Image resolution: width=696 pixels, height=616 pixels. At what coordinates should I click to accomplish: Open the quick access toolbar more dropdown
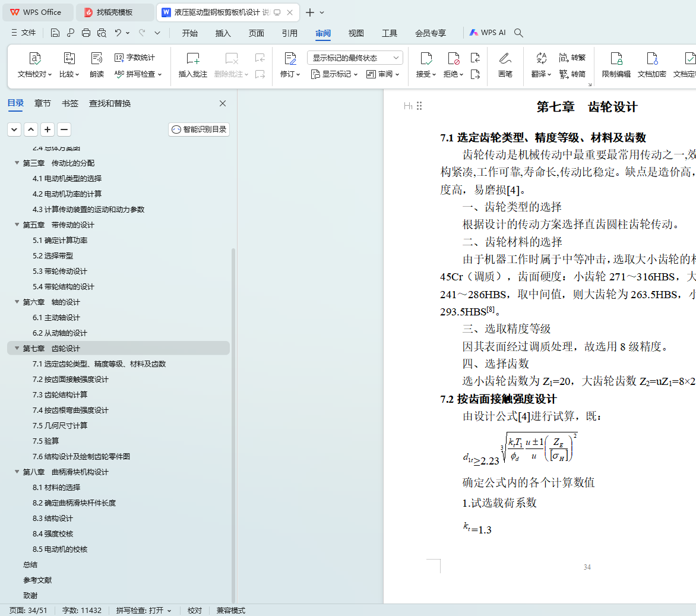tap(157, 33)
